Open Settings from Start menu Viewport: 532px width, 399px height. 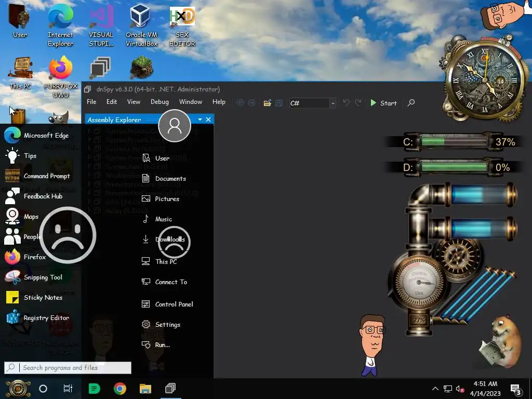click(161, 325)
